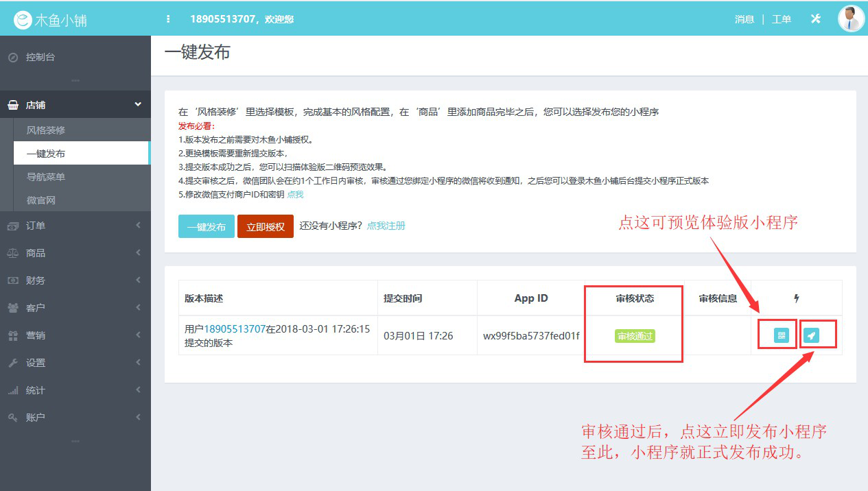The height and width of the screenshot is (491, 868).
Task: Click the QR code preview icon
Action: [x=776, y=334]
